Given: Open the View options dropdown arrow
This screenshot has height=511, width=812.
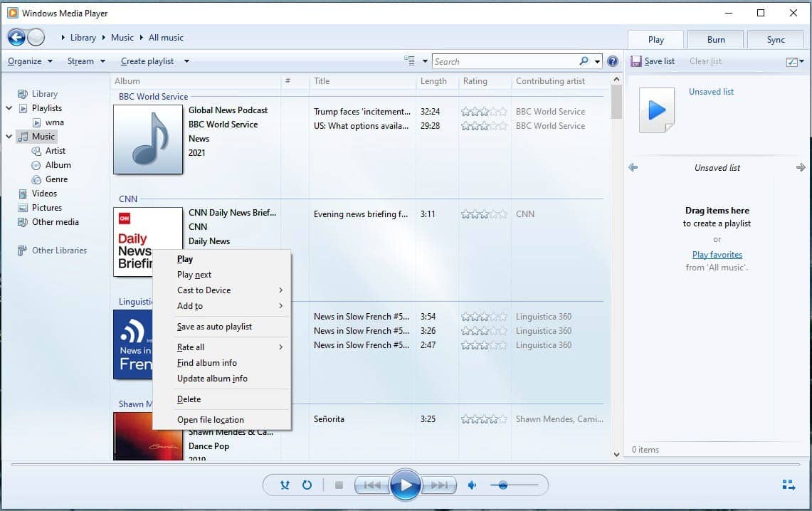Looking at the screenshot, I should point(425,61).
